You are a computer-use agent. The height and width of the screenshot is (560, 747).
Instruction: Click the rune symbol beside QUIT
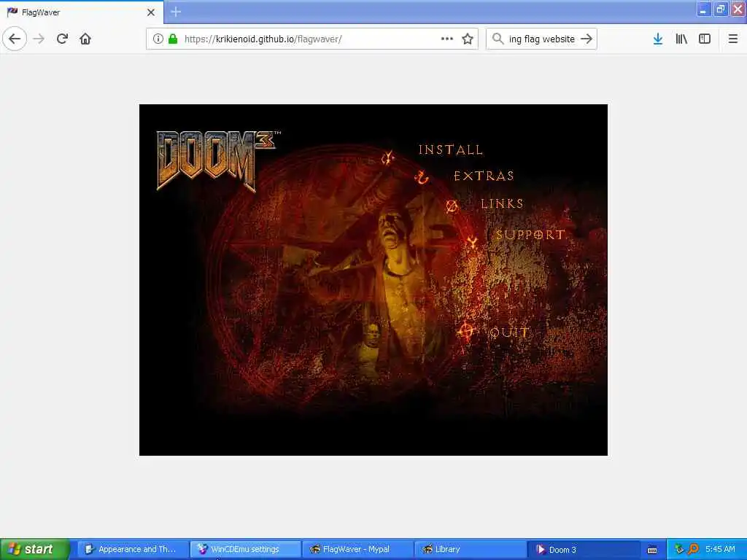(x=465, y=331)
